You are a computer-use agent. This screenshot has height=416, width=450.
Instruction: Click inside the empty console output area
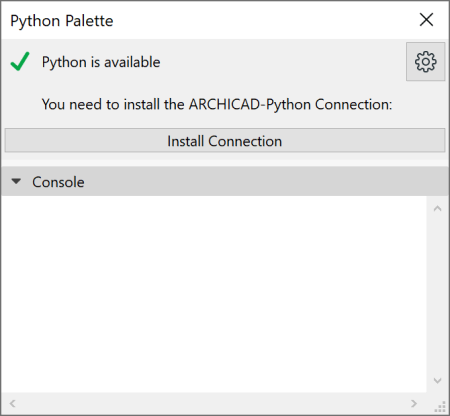(x=214, y=294)
